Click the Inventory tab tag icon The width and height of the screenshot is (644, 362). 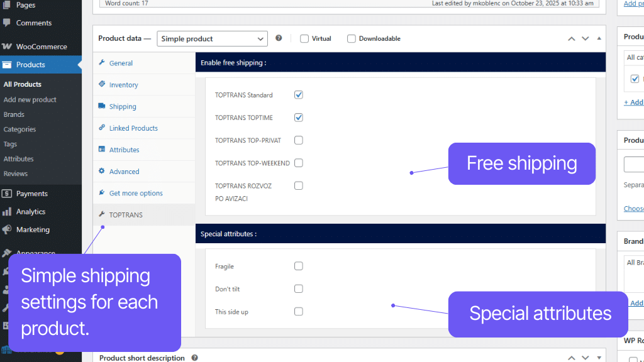click(102, 84)
